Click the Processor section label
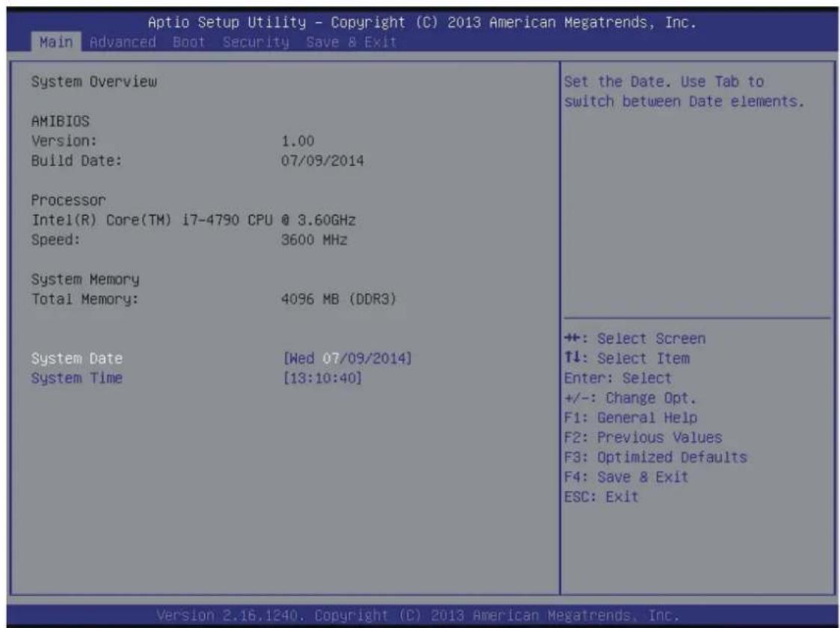840x628 pixels. click(69, 200)
